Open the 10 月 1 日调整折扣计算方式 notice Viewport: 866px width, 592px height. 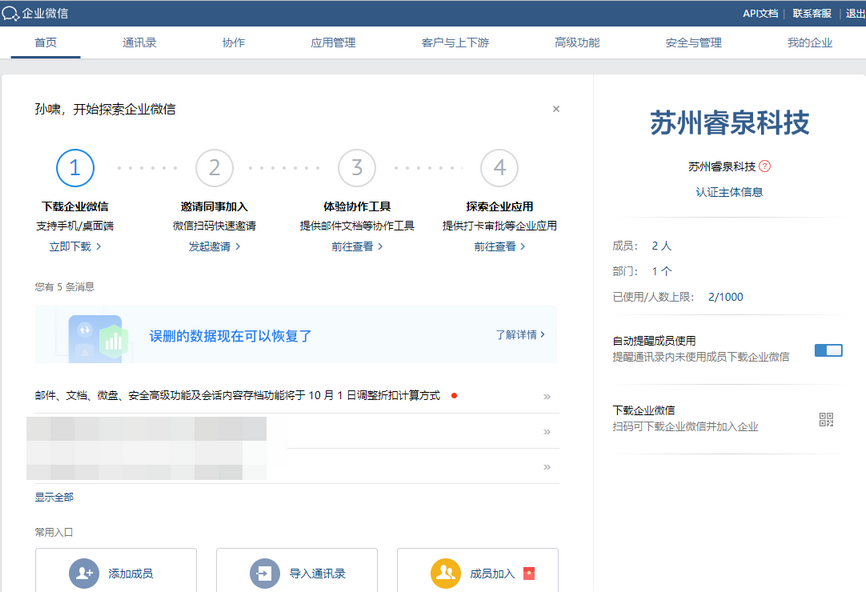coord(237,395)
